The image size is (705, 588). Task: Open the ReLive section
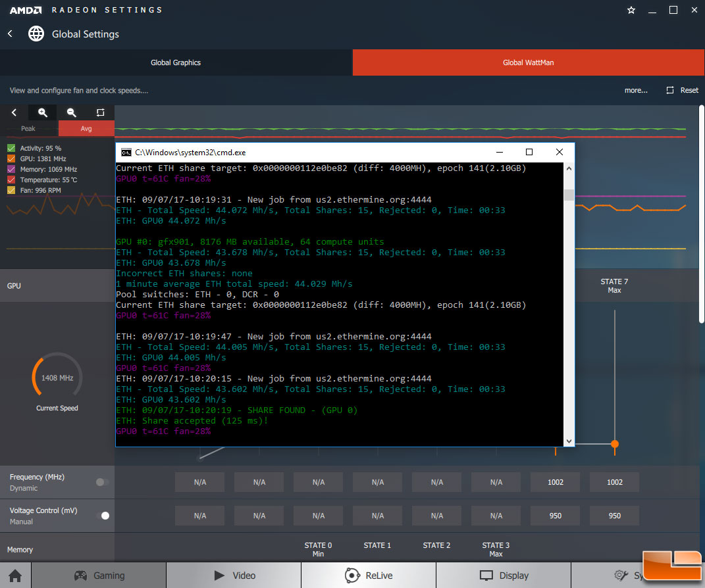pos(369,576)
